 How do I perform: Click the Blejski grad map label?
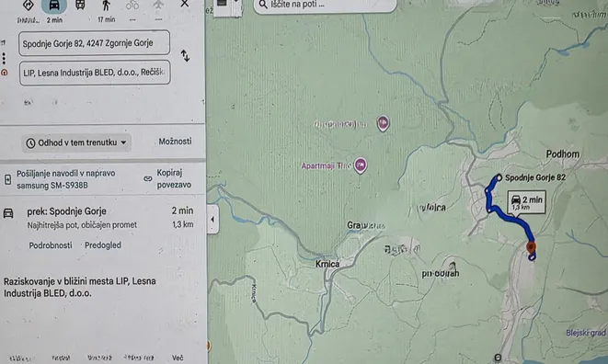586,333
